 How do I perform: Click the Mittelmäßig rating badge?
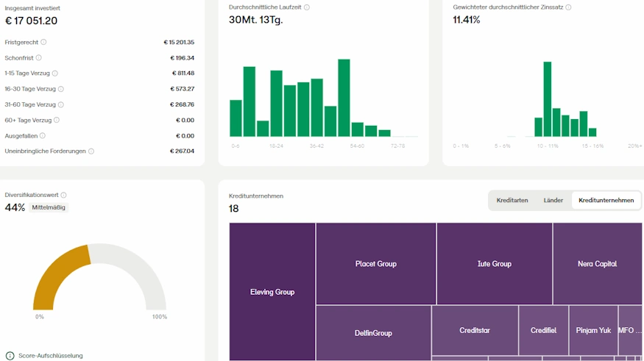49,207
